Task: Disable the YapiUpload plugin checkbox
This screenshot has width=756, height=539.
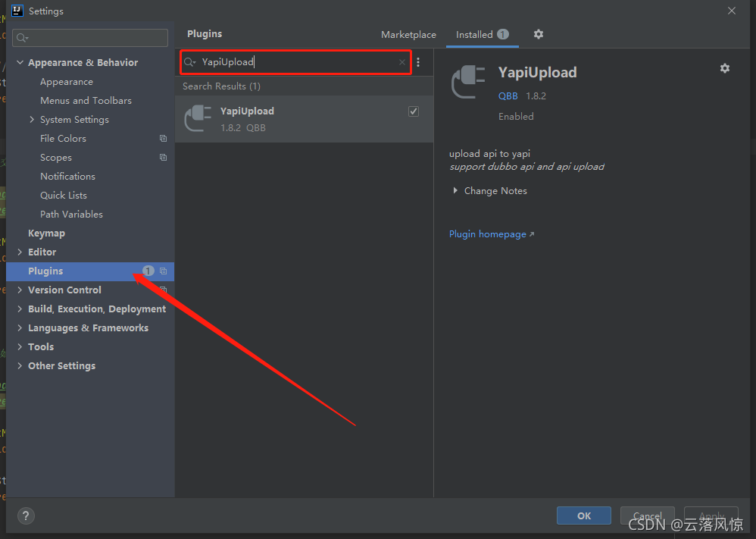Action: pyautogui.click(x=414, y=111)
